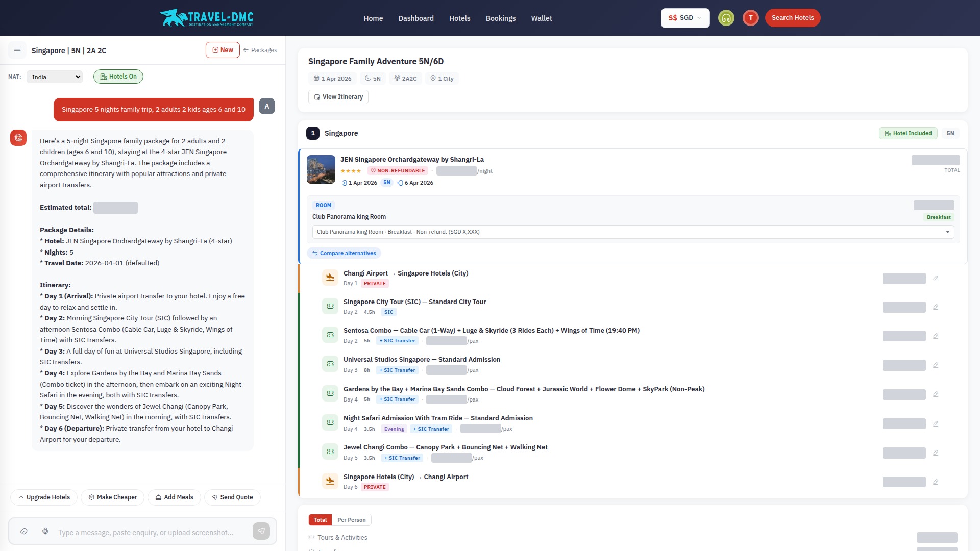Image resolution: width=980 pixels, height=551 pixels.
Task: Edit the Night Safari Admission price
Action: [936, 423]
